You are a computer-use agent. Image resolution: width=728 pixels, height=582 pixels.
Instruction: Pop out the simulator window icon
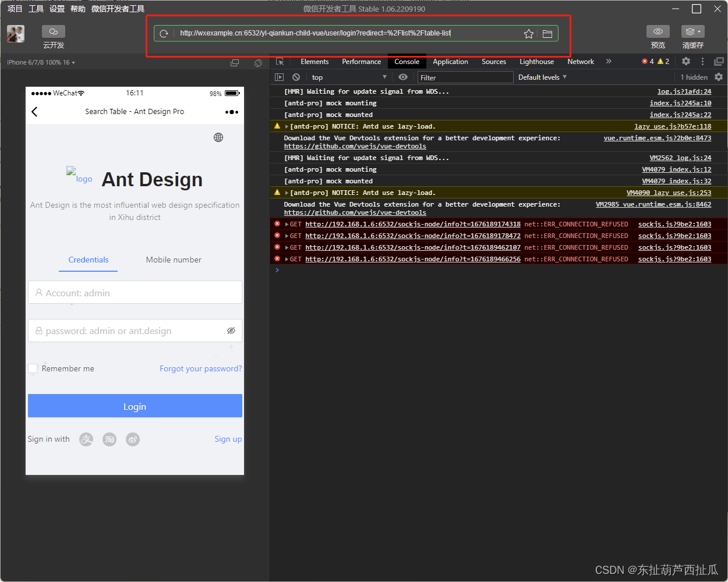point(235,62)
